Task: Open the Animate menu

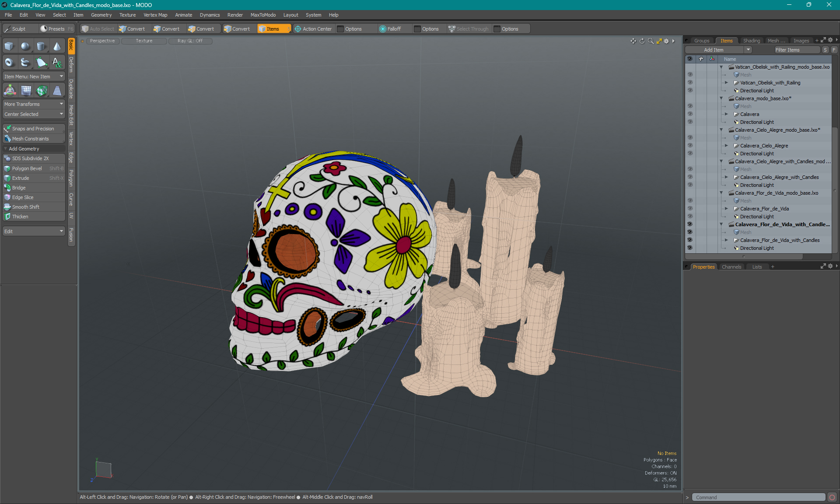Action: pyautogui.click(x=183, y=14)
